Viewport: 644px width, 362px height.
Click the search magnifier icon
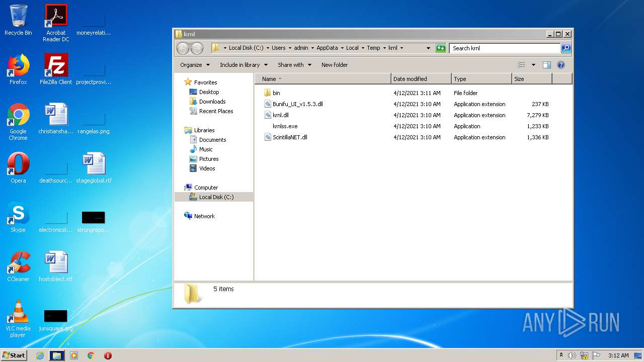click(x=566, y=48)
